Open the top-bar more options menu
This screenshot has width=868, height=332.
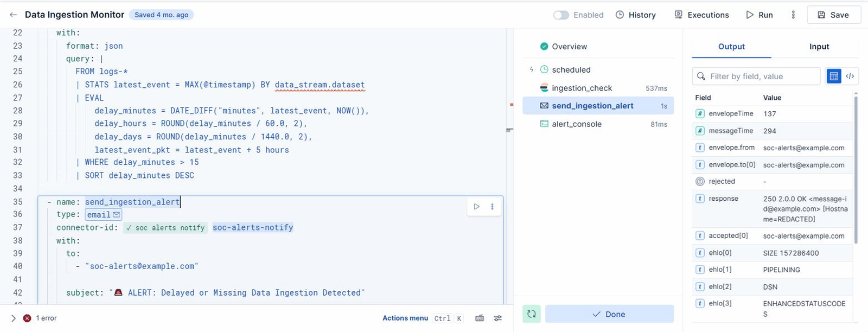pyautogui.click(x=793, y=15)
